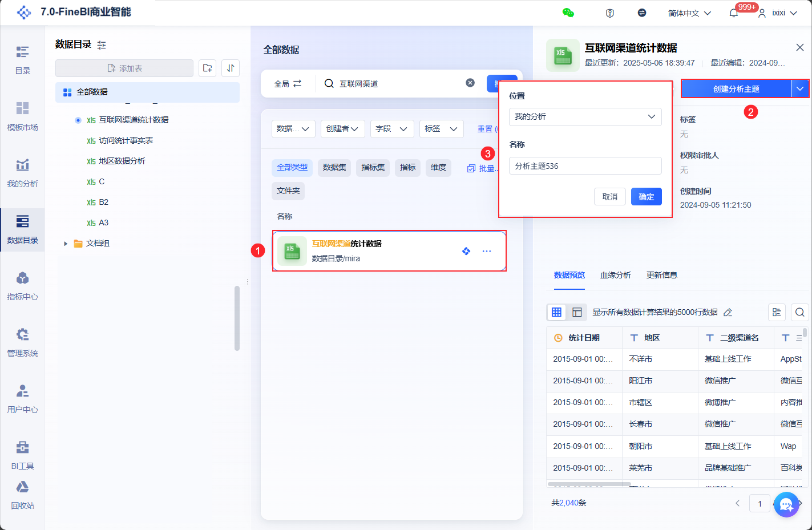Open the 目录 sidebar section
812x530 pixels.
pyautogui.click(x=22, y=60)
